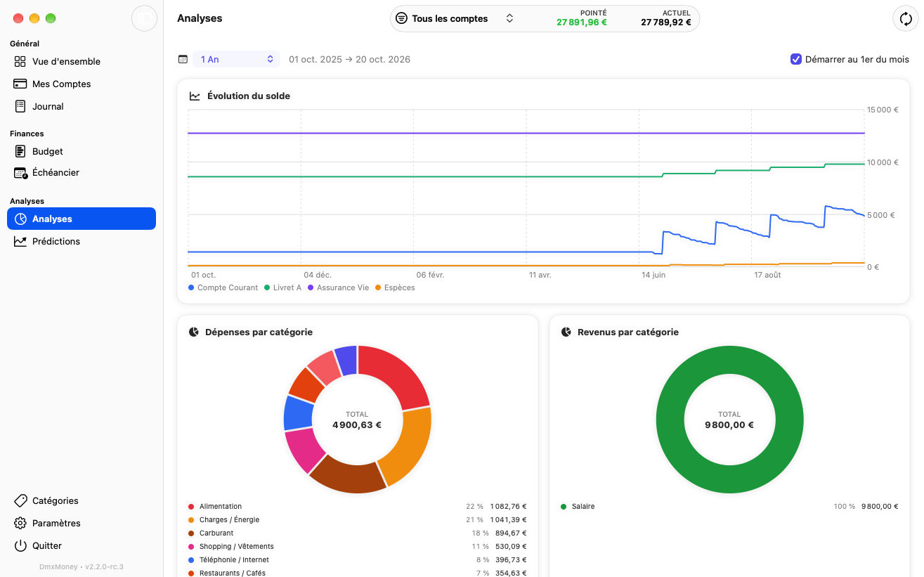Open Vue d'ensemble in the sidebar
This screenshot has width=924, height=577.
point(82,61)
